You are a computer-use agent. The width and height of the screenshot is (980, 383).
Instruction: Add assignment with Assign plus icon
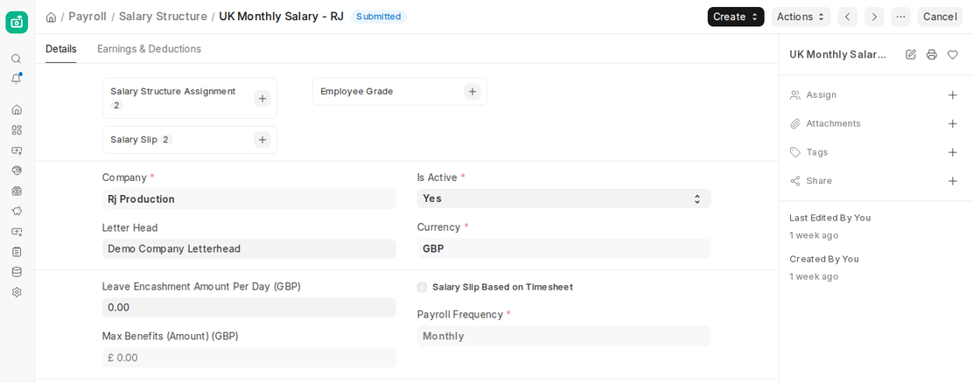click(953, 95)
